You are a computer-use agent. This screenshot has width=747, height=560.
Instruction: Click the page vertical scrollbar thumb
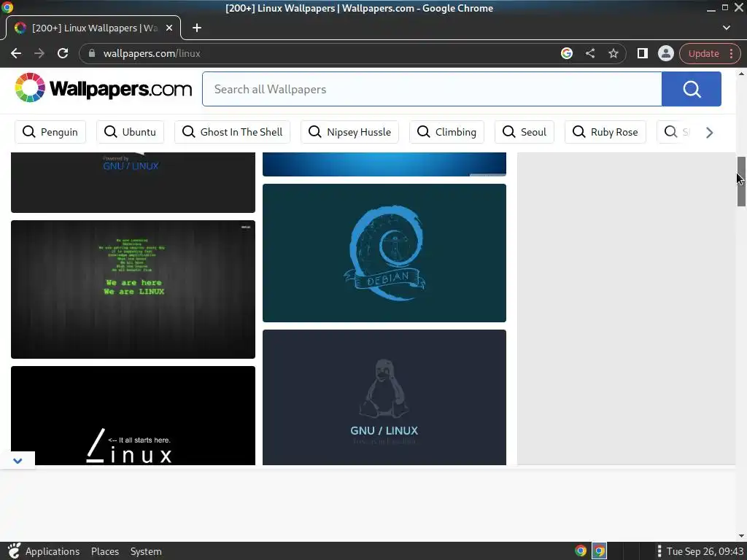[x=741, y=182]
